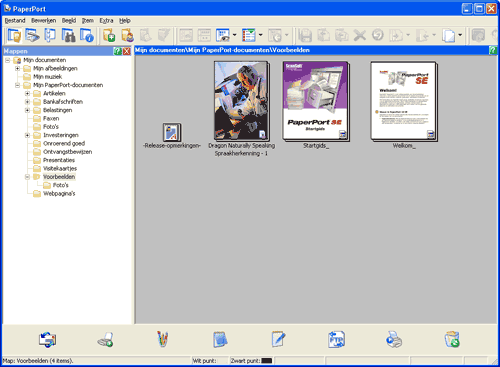Click the item properties info icon
The image size is (500, 367).
[87, 35]
